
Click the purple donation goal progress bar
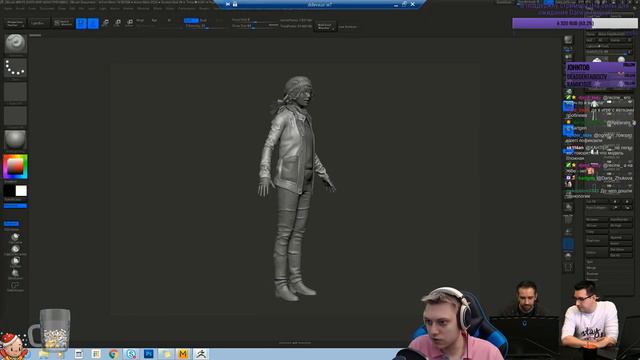(575, 23)
